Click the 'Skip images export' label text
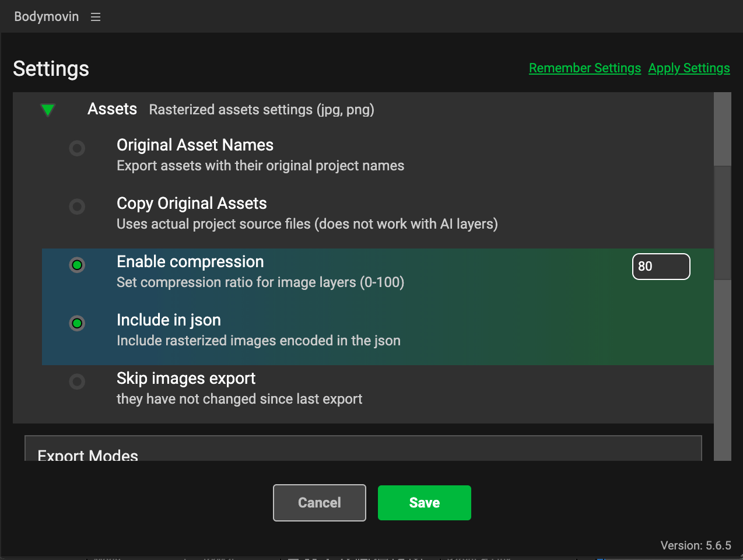Image resolution: width=743 pixels, height=560 pixels. click(x=186, y=379)
